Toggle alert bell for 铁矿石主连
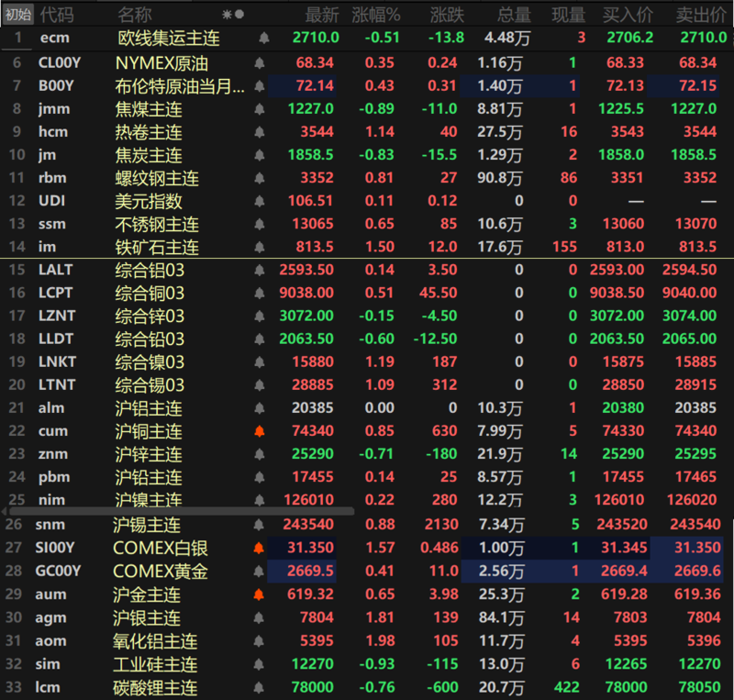The height and width of the screenshot is (700, 734). tap(260, 247)
